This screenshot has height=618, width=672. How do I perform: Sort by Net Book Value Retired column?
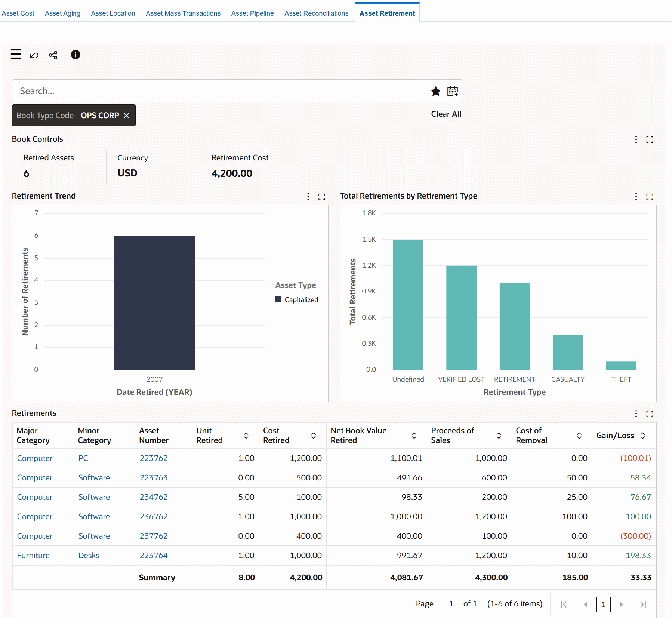(x=414, y=436)
